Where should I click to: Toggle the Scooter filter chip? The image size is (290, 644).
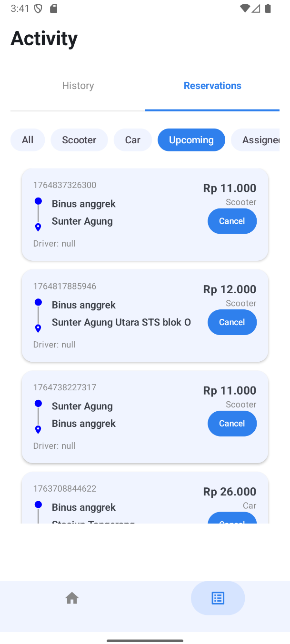pyautogui.click(x=79, y=140)
